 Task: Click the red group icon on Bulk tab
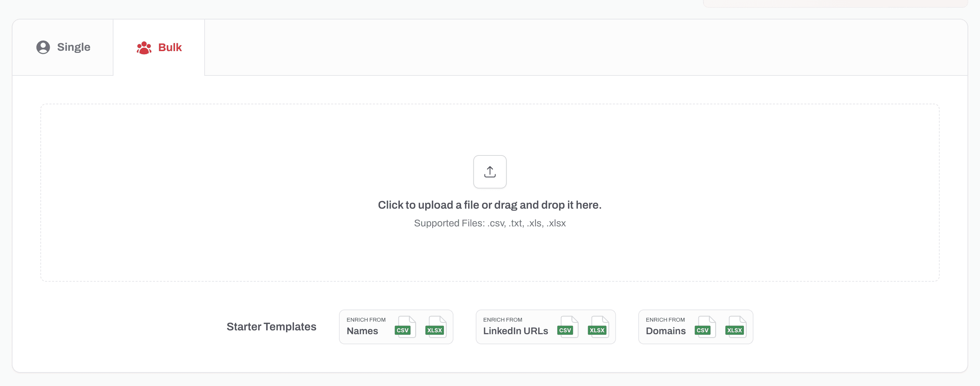[144, 47]
